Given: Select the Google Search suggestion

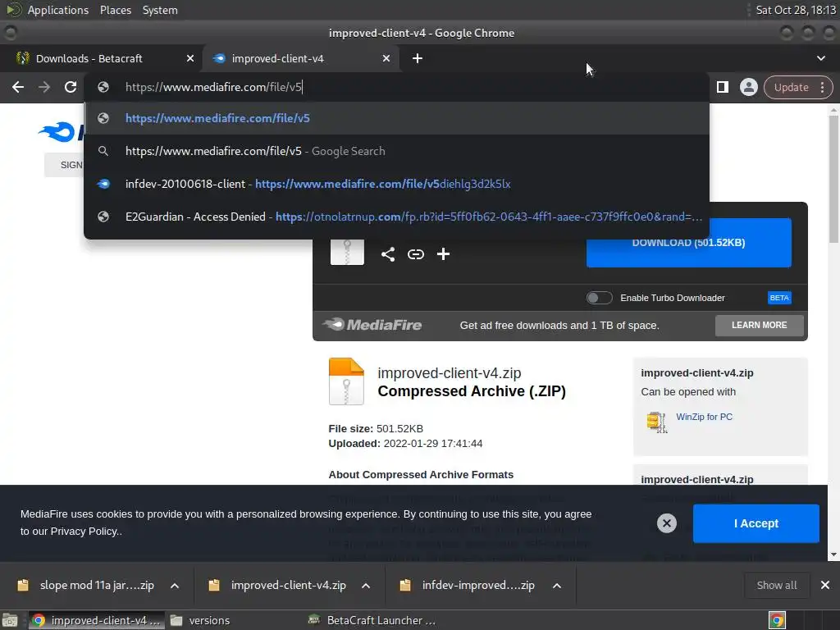Looking at the screenshot, I should pos(396,151).
